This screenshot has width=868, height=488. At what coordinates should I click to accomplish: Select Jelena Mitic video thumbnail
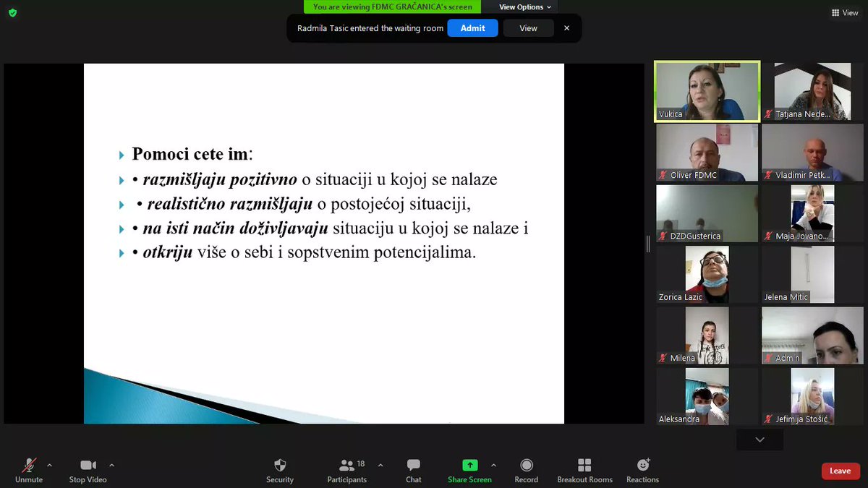click(812, 274)
